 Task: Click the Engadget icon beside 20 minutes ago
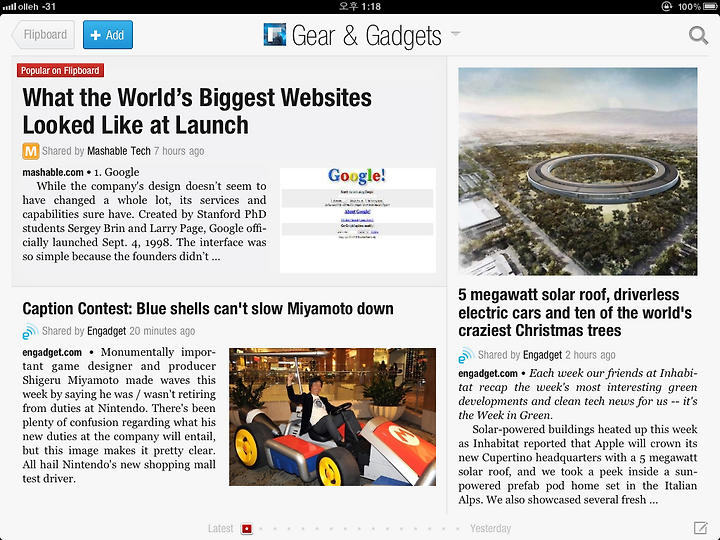coord(30,332)
